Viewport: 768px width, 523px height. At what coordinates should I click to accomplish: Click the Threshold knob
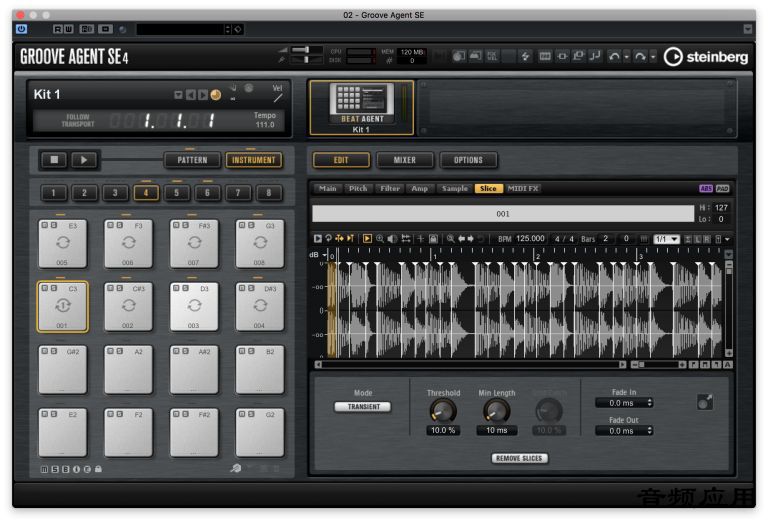pos(443,411)
